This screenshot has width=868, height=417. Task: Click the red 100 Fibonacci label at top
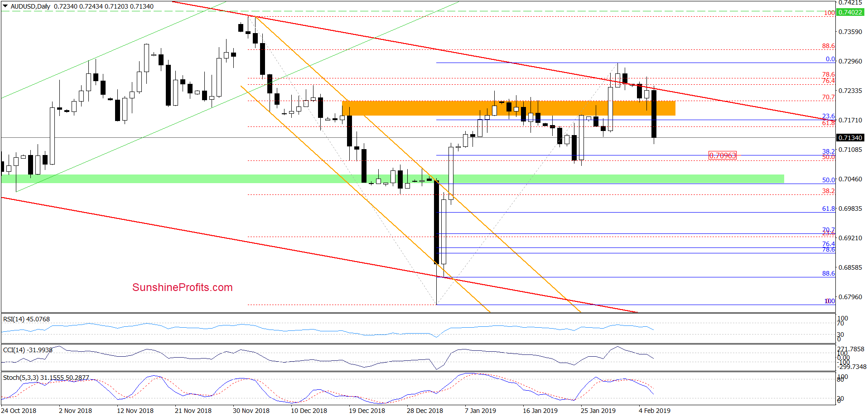coord(829,13)
